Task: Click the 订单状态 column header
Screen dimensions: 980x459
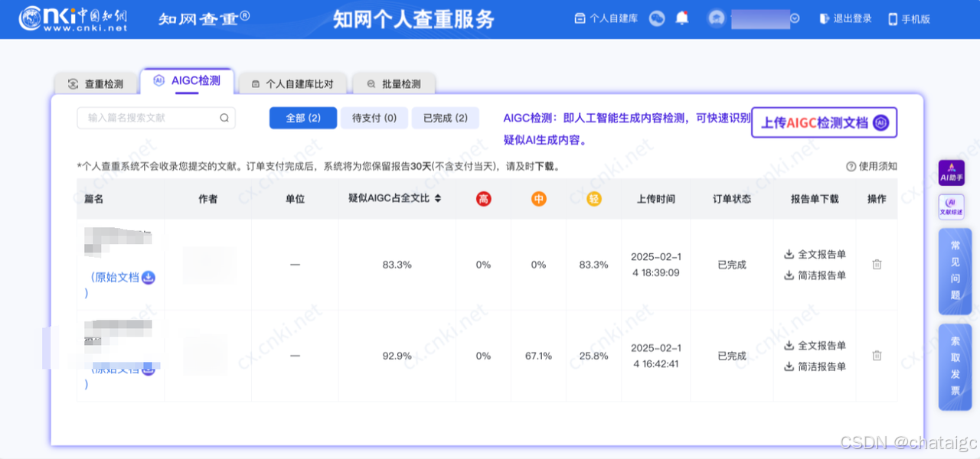Action: coord(731,199)
